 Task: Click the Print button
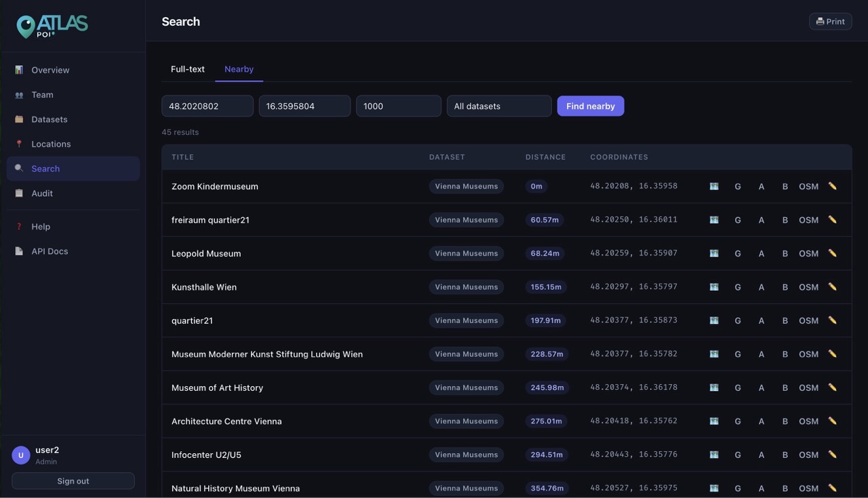pos(830,22)
